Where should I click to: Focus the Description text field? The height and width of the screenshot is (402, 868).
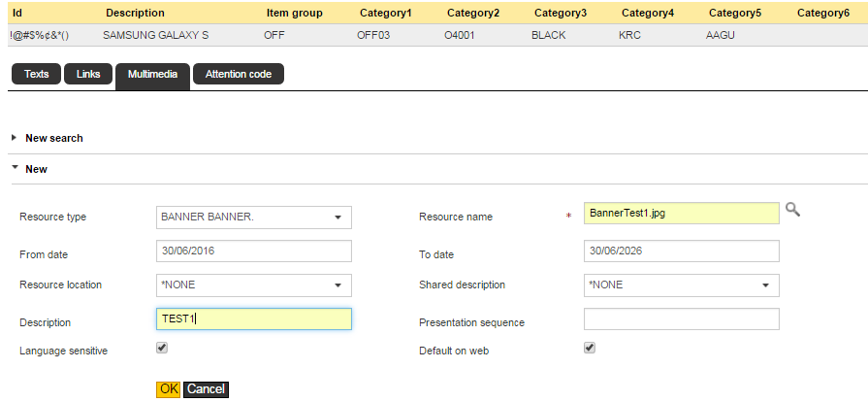tap(253, 318)
